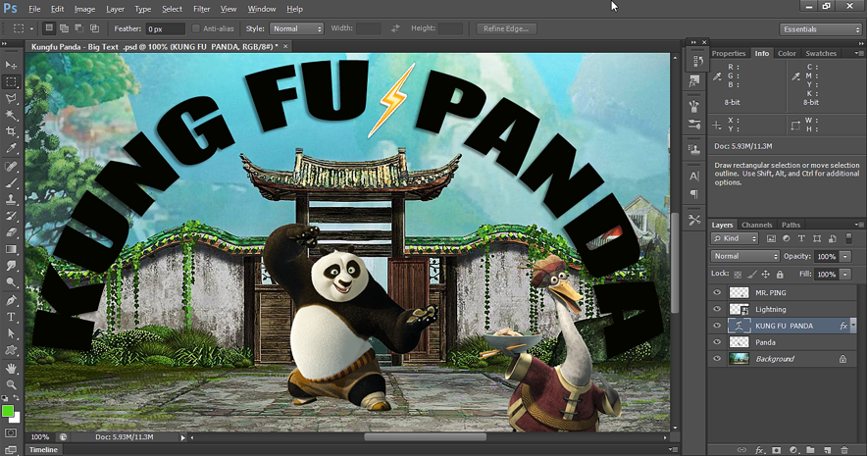
Task: Open the layer blend mode dropdown
Action: 745,256
